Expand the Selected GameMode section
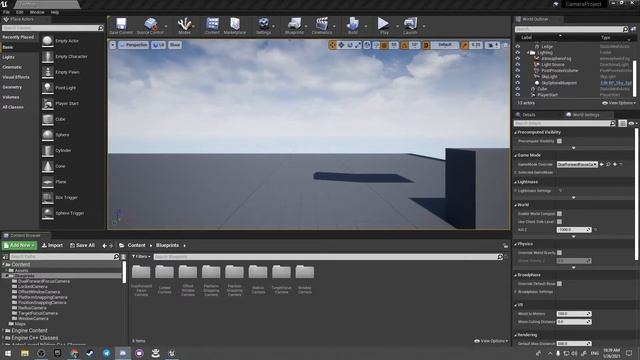 click(516, 173)
